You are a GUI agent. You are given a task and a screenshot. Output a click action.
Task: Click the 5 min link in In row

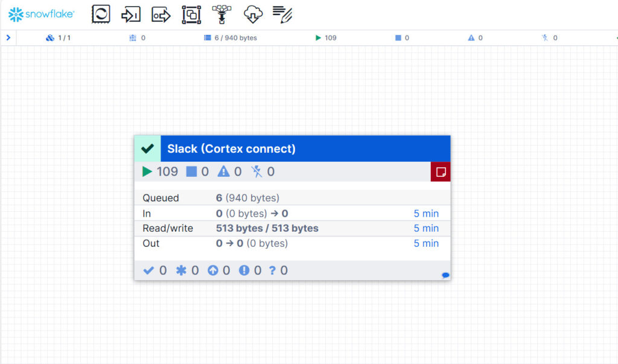coord(426,214)
